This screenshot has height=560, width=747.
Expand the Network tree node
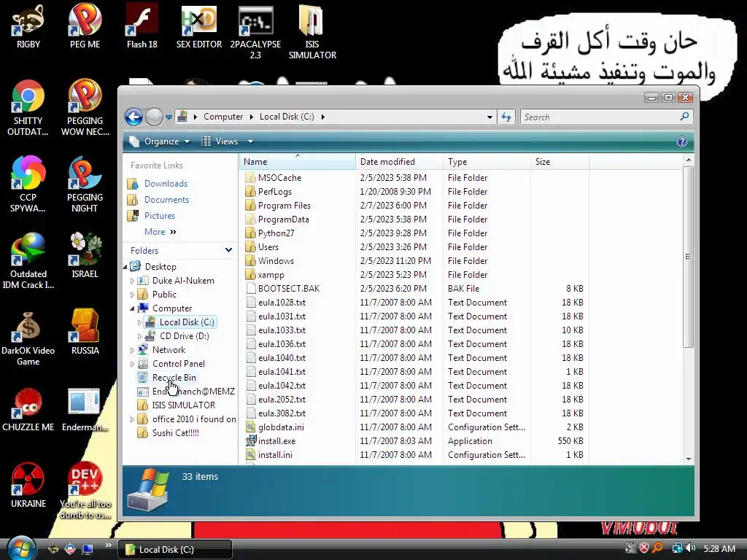(132, 350)
